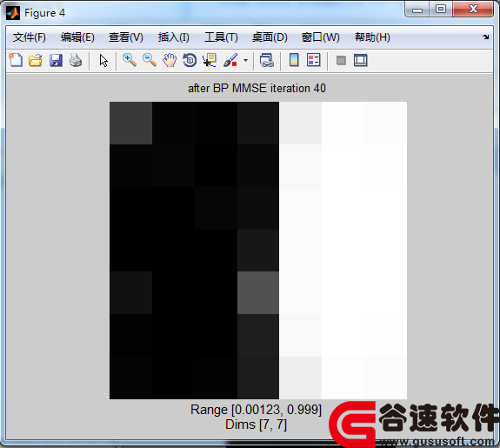
Task: Click the New Figure icon
Action: pos(16,60)
